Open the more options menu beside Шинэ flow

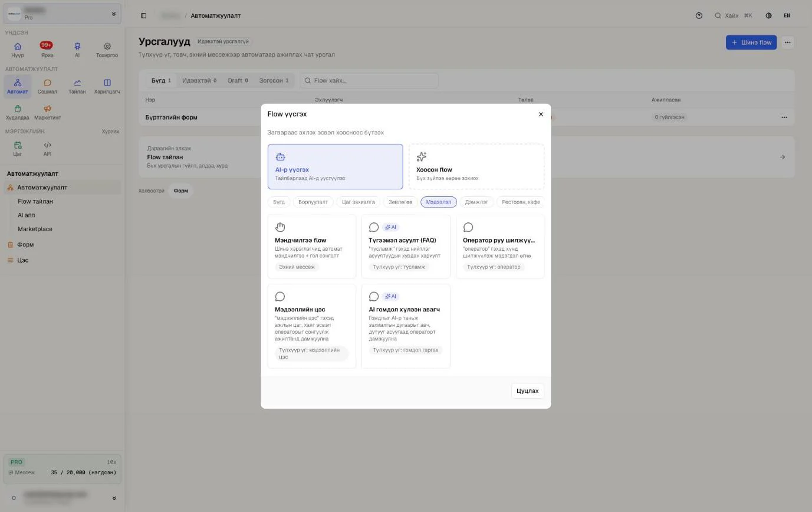(x=787, y=42)
